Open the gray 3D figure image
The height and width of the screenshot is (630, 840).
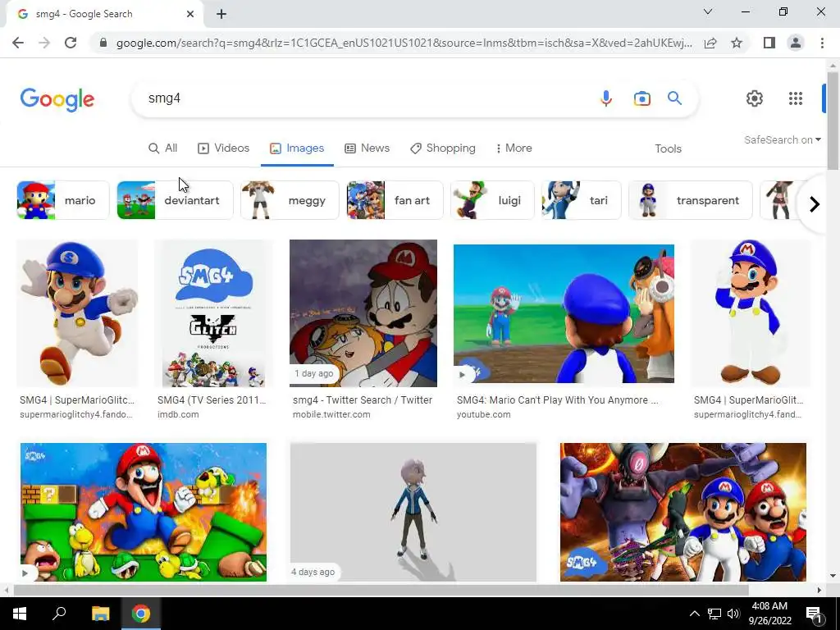(x=413, y=512)
